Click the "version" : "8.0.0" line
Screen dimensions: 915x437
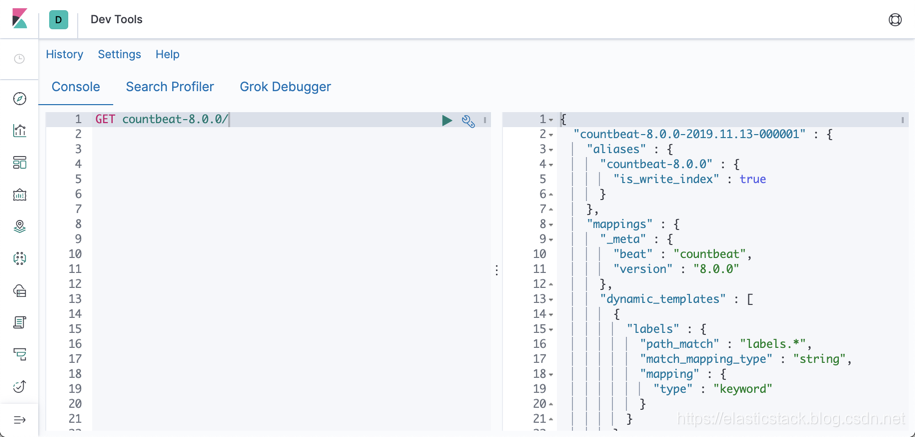pyautogui.click(x=677, y=270)
